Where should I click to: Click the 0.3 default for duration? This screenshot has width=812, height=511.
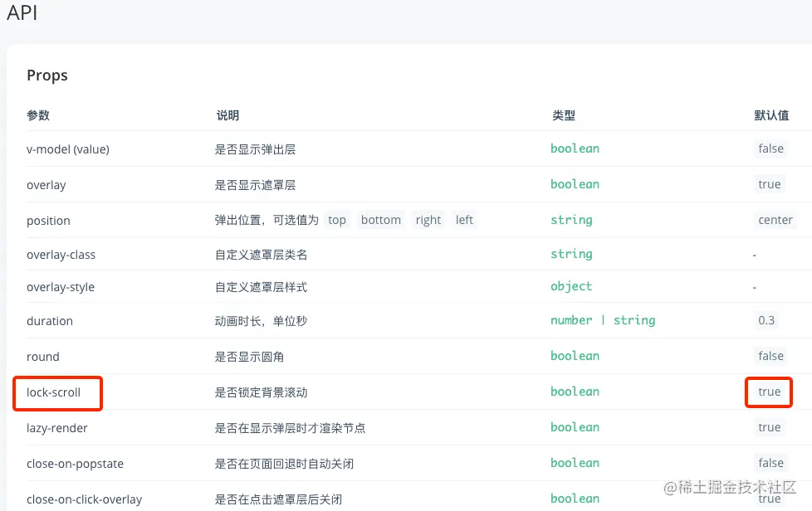pyautogui.click(x=766, y=321)
